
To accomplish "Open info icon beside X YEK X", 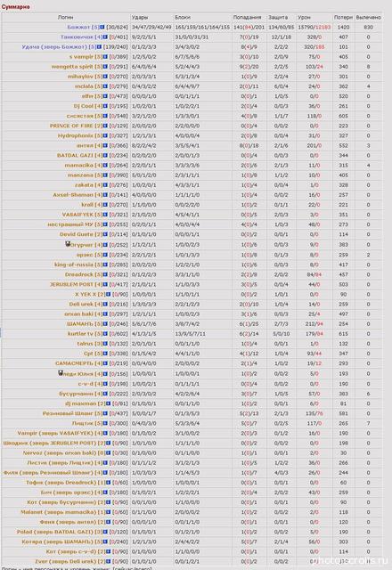I will [x=108, y=295].
